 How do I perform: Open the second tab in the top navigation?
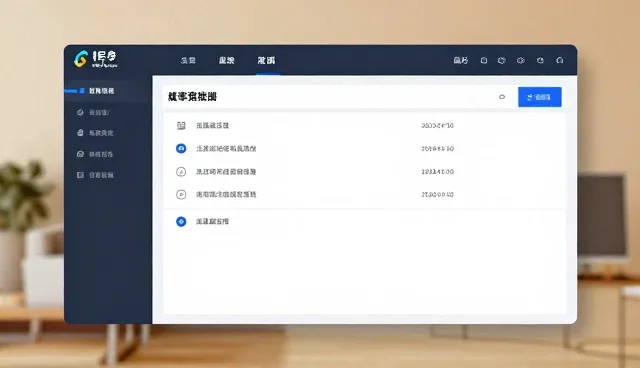[227, 60]
